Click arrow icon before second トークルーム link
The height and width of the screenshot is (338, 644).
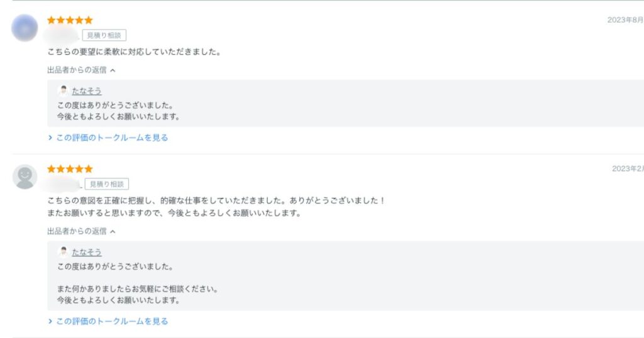point(50,321)
